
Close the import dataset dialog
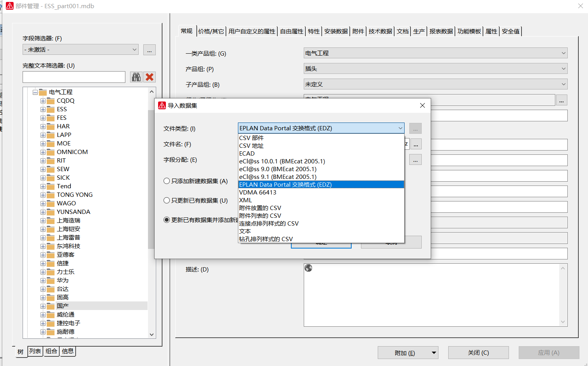[x=423, y=105]
